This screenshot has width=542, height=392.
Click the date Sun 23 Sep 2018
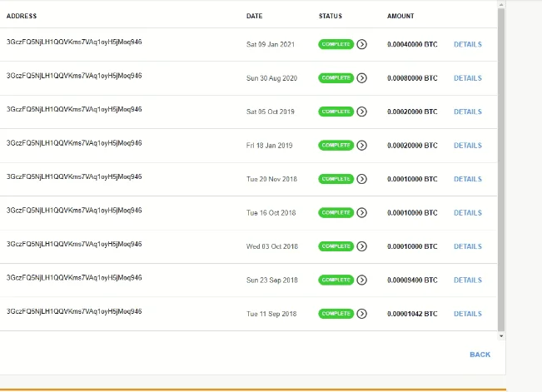pyautogui.click(x=272, y=280)
